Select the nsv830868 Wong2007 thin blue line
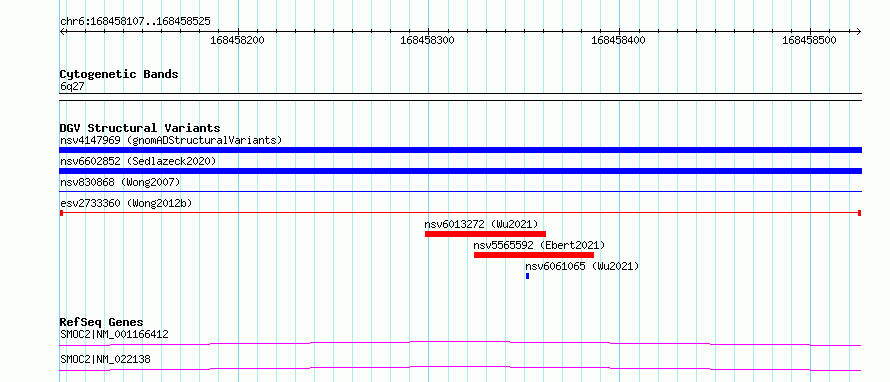Screen dimensions: 890x382 [460, 192]
